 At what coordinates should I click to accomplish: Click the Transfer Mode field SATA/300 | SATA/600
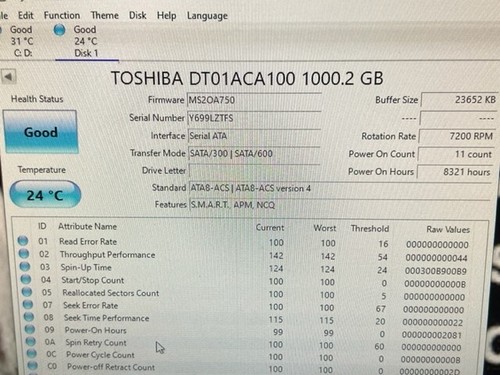tap(254, 154)
